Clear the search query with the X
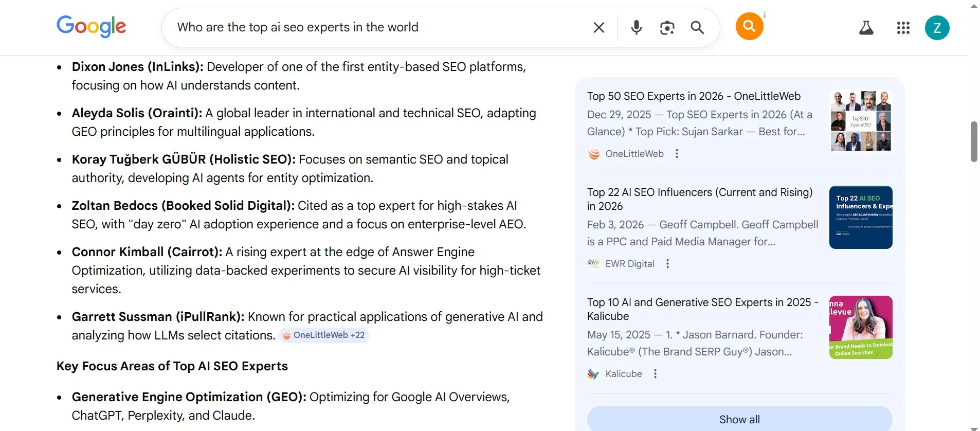Viewport: 980px width, 431px height. (598, 27)
